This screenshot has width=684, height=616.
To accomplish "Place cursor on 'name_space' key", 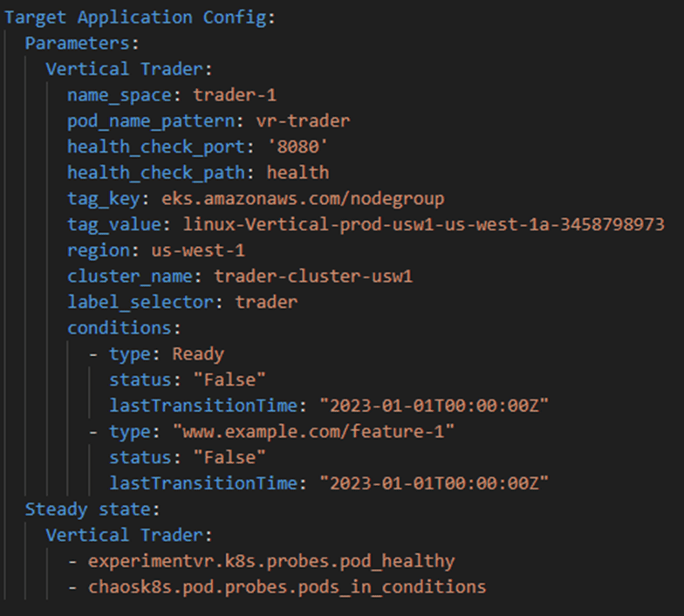I will (x=120, y=95).
